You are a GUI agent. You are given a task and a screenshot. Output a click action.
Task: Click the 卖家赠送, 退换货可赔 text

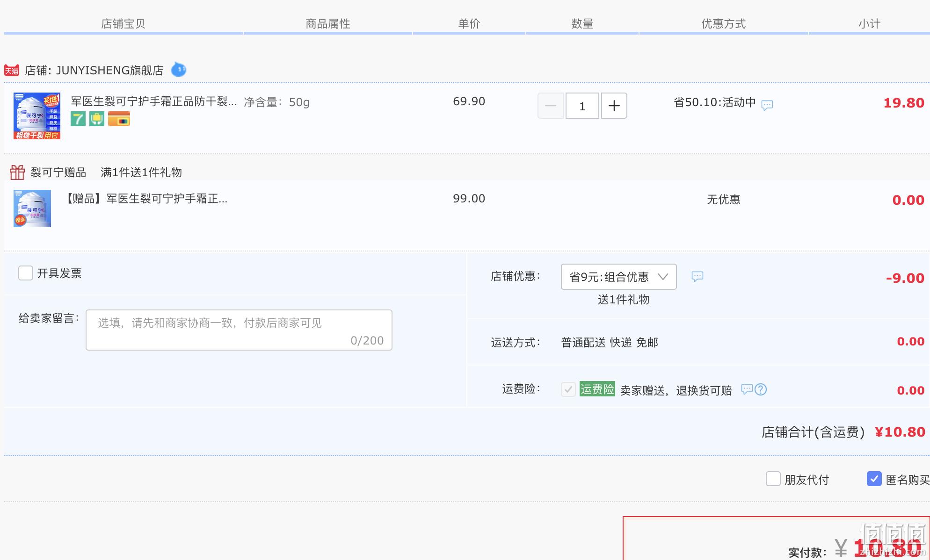(676, 390)
